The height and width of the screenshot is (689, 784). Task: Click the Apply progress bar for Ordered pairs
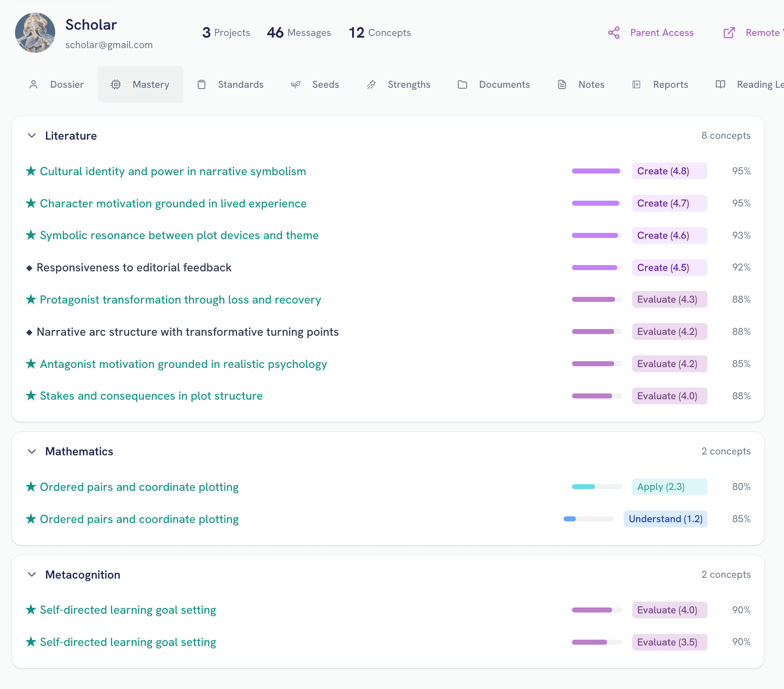click(597, 486)
